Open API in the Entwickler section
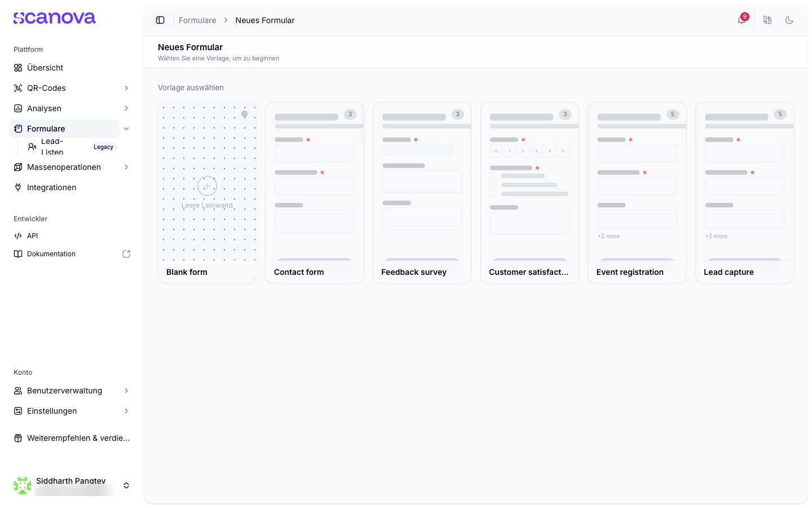The height and width of the screenshot is (508, 812). pyautogui.click(x=72, y=236)
